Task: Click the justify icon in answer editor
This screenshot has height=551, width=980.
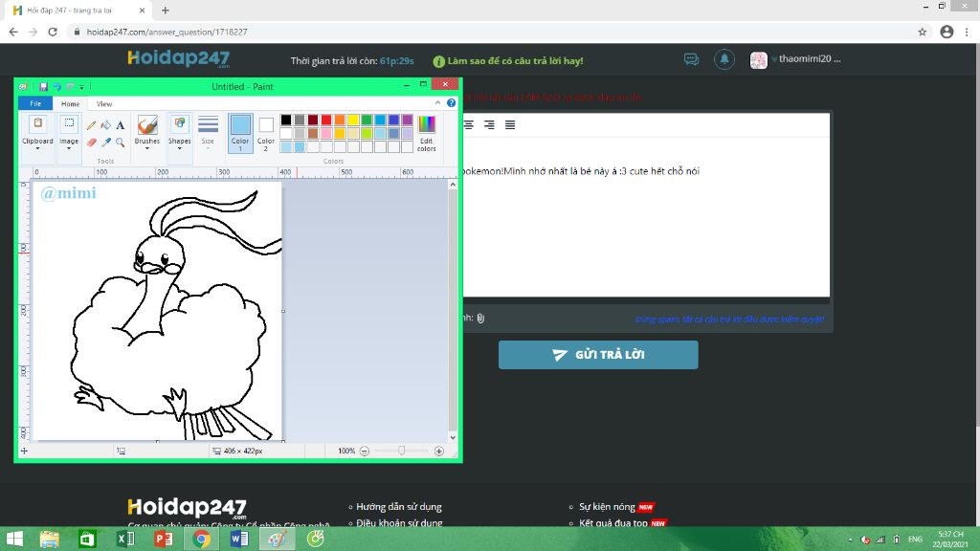Action: (x=510, y=125)
